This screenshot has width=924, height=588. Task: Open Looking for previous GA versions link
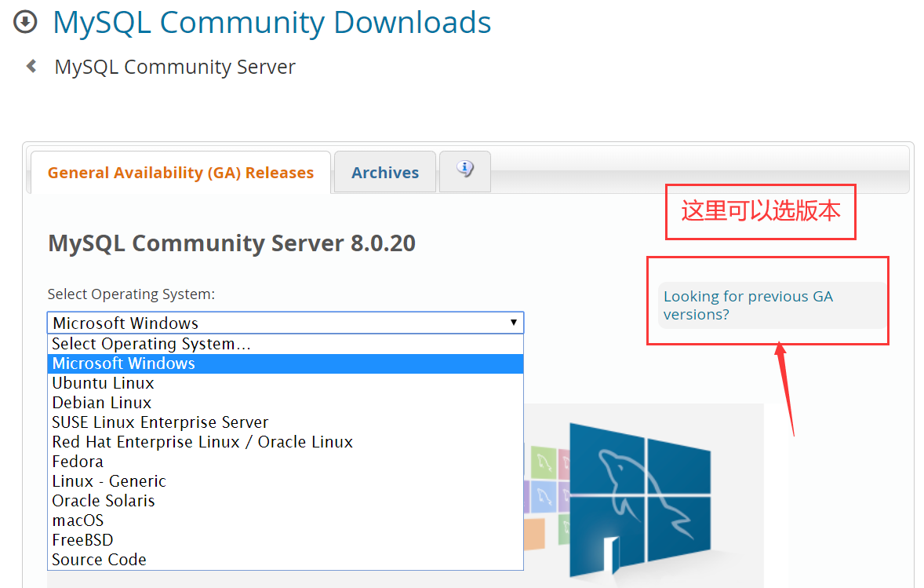click(748, 305)
